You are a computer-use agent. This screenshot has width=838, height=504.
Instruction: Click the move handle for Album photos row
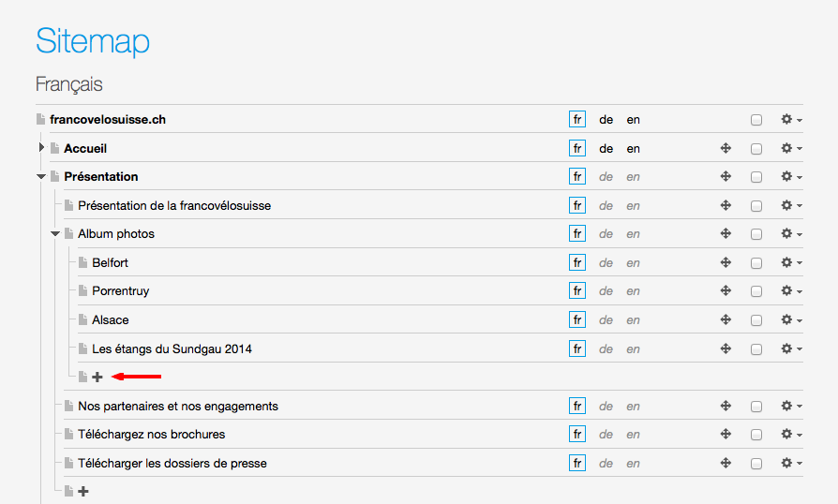pos(726,234)
